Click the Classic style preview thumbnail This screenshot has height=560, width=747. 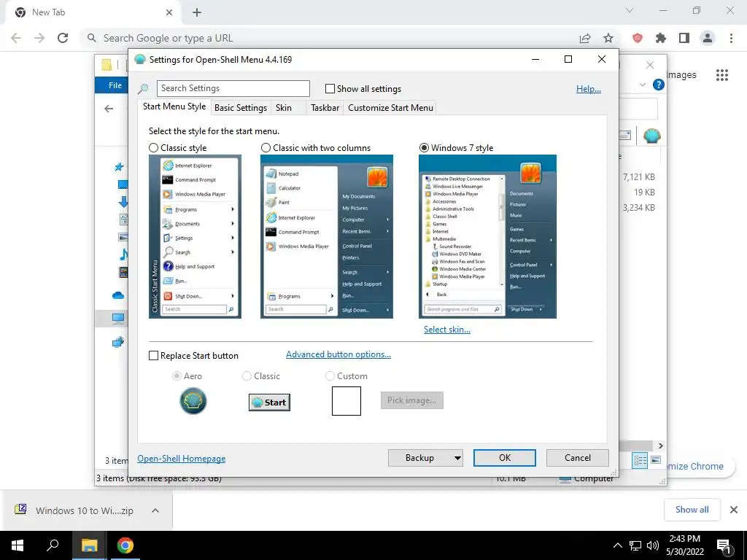coord(195,237)
